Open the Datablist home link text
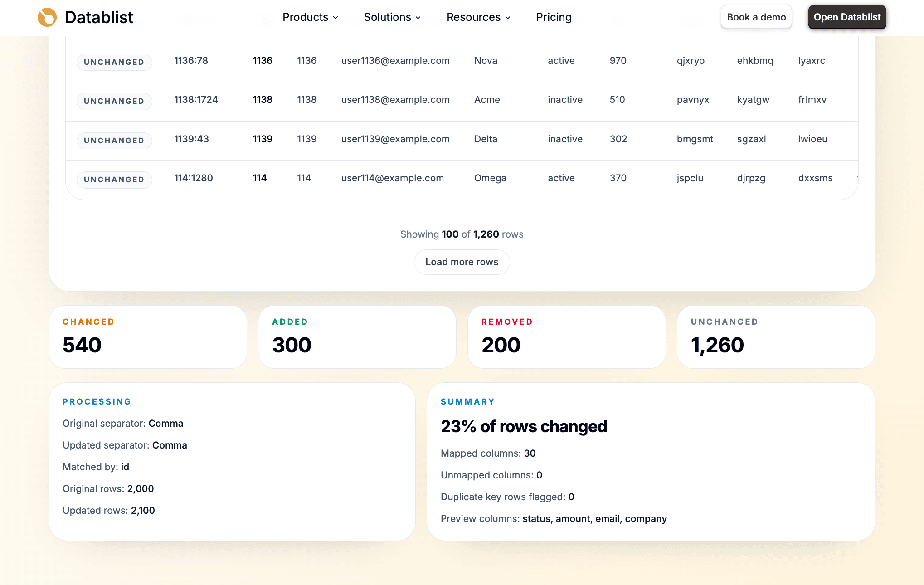The width and height of the screenshot is (924, 585). coord(99,17)
